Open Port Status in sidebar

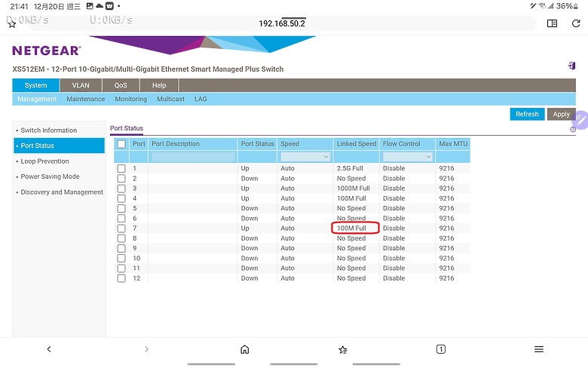coord(60,146)
